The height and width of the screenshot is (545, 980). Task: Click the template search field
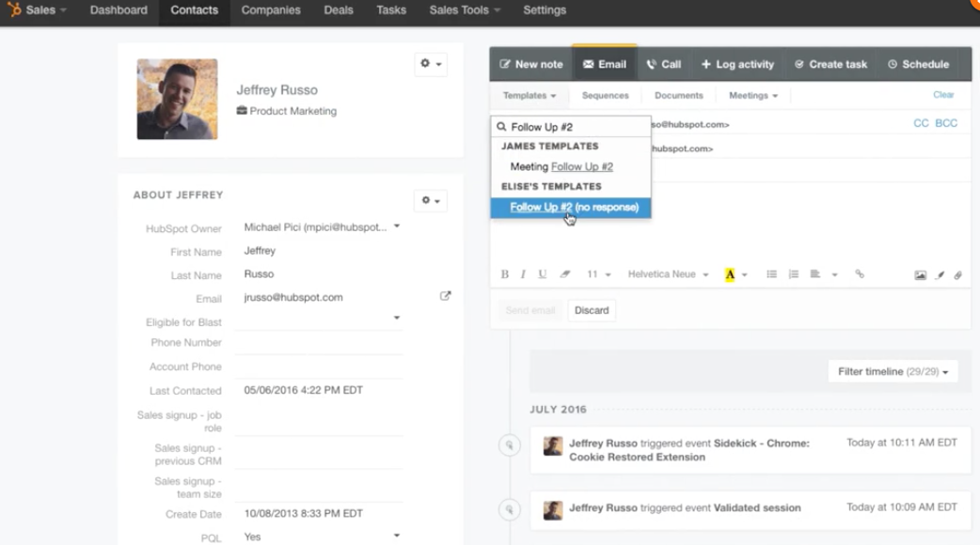[571, 127]
